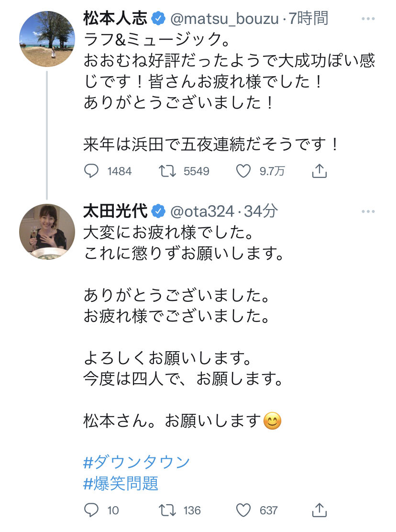Open the #ダウンタウン hashtag

pyautogui.click(x=136, y=463)
